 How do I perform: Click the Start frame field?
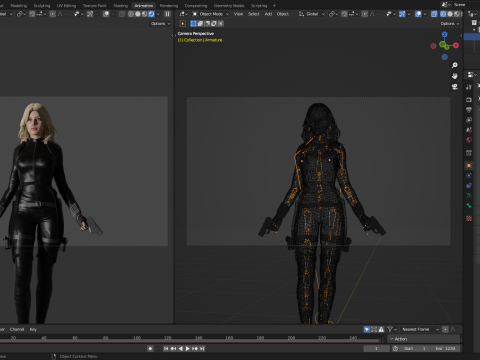pos(414,348)
